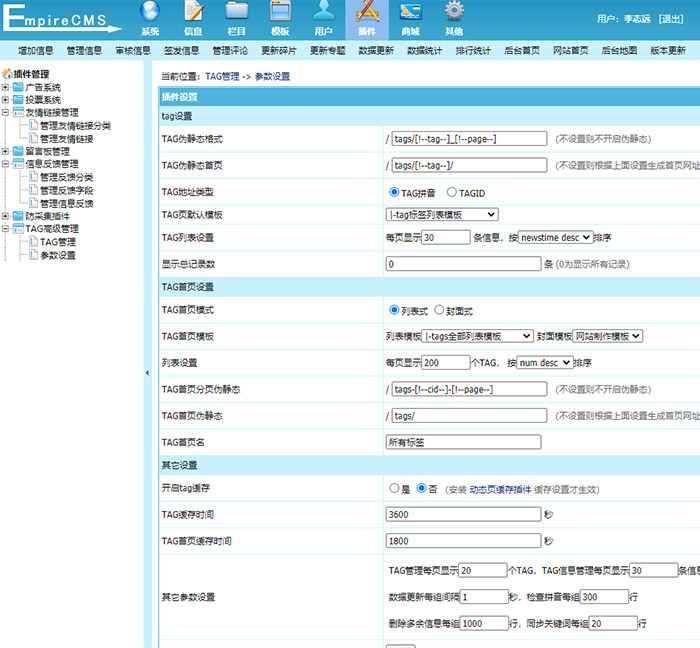This screenshot has height=648, width=700.
Task: Click TAG首页名 所有标签 field
Action: [463, 442]
